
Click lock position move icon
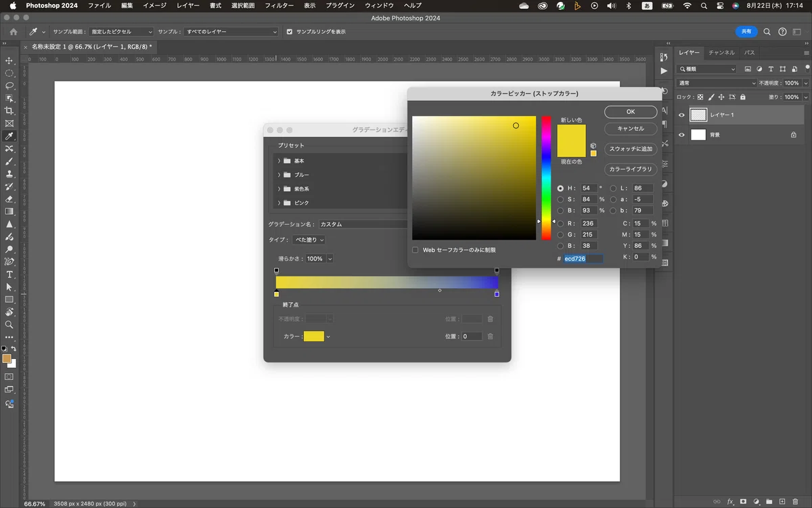point(721,97)
